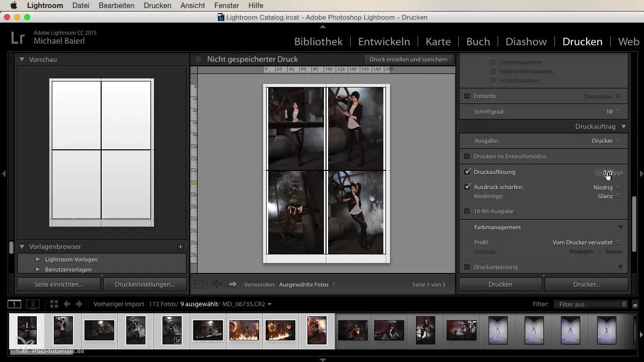Screen dimensions: 644x362
Task: Open the Fotoinfo Dateiname dropdown
Action: click(602, 96)
